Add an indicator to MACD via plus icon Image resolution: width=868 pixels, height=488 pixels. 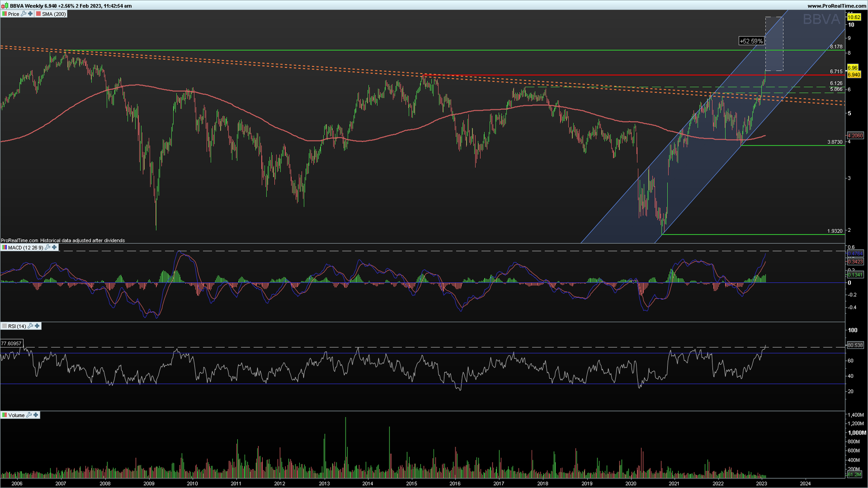pos(54,247)
